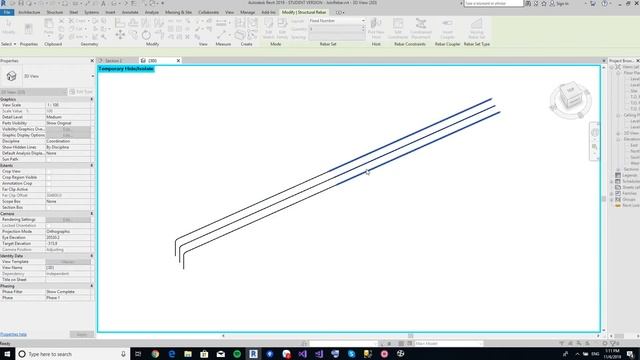
Task: Toggle the Crop View checkbox
Action: point(49,171)
